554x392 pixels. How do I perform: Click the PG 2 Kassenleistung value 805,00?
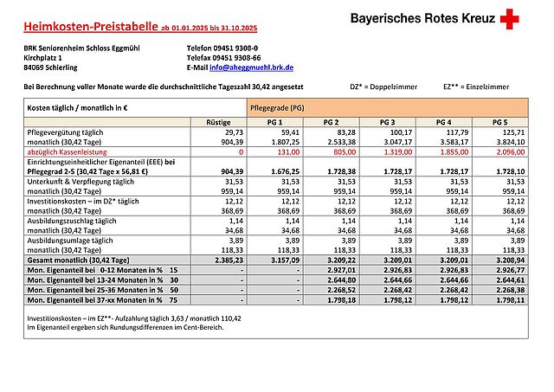[x=345, y=152]
